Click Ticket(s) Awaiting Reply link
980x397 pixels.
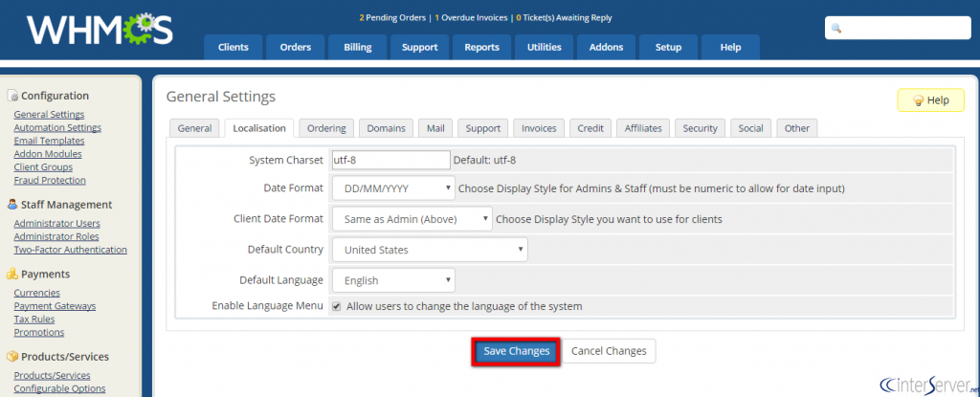tap(564, 18)
